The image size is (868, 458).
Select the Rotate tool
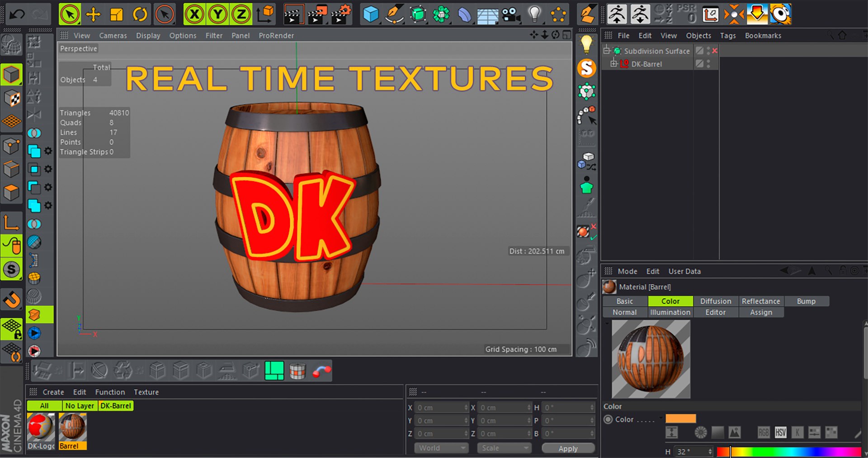pos(140,14)
